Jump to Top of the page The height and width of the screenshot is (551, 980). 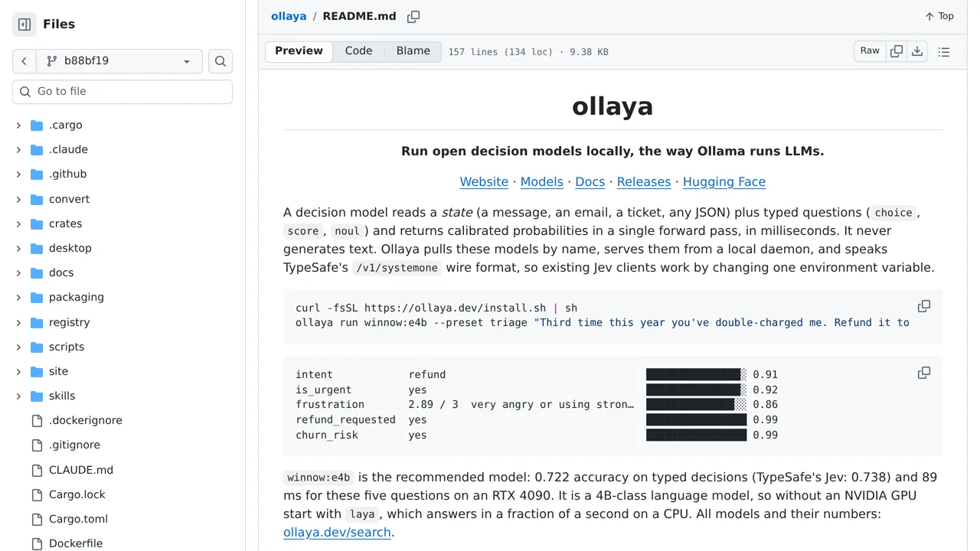pos(939,16)
